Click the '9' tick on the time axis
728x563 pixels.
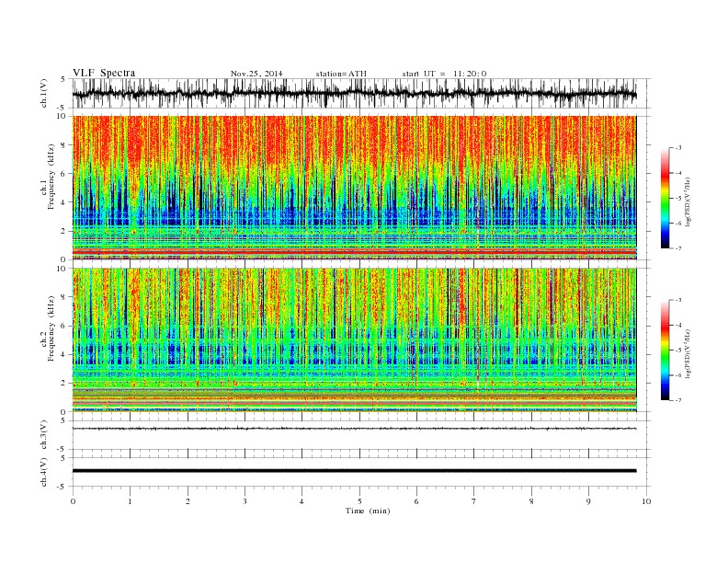tap(588, 501)
